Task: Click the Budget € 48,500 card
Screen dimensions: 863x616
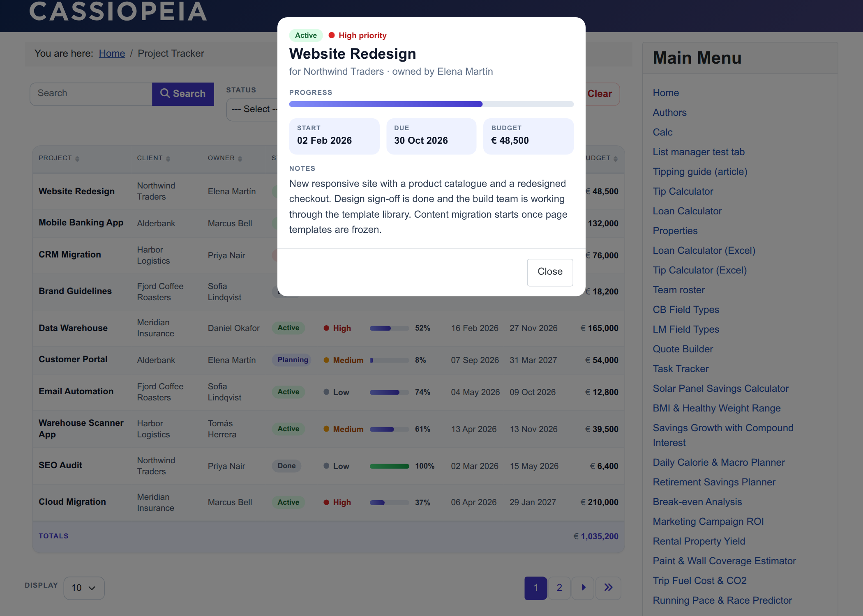Action: 528,136
